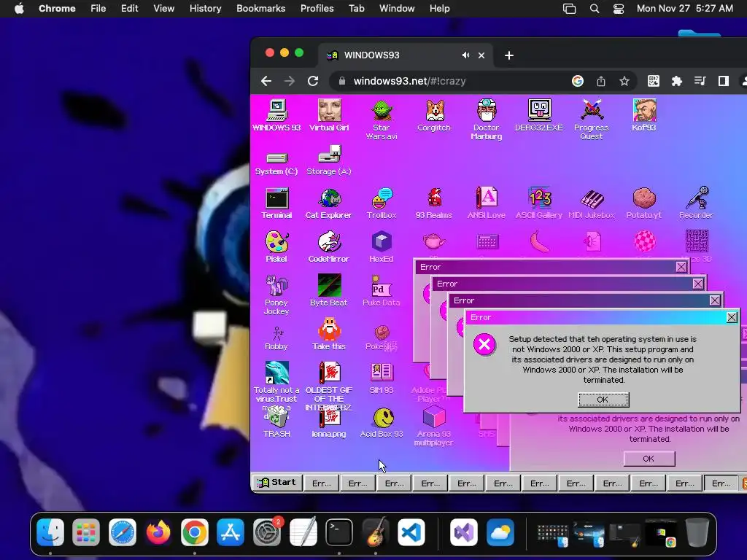Mute the WINDOWS93 tab audio
Viewport: 747px width, 560px height.
(465, 55)
